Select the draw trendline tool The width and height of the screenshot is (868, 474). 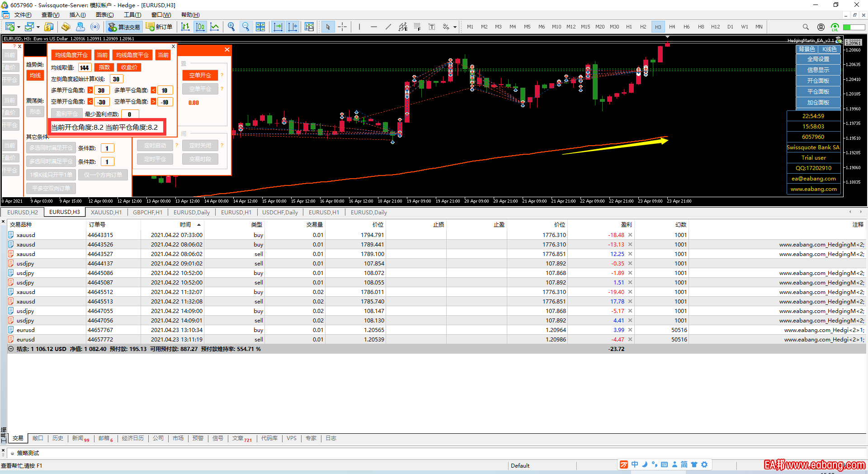(x=388, y=27)
